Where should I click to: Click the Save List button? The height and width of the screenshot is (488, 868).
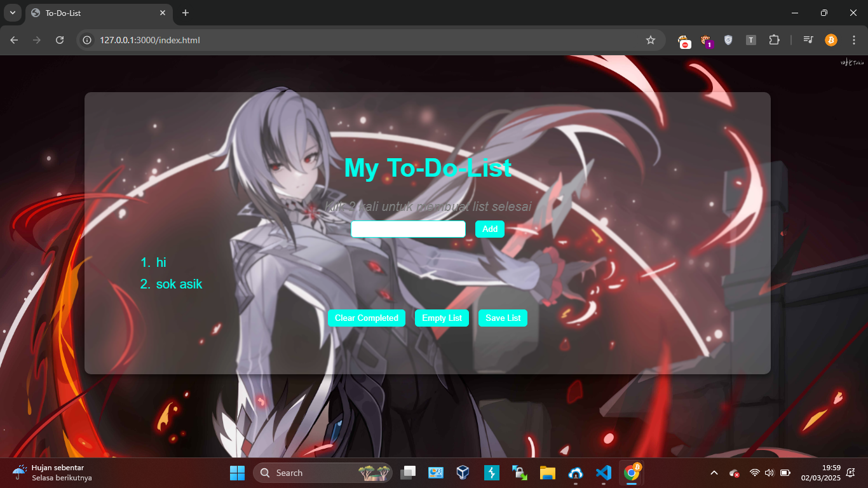[x=503, y=318]
